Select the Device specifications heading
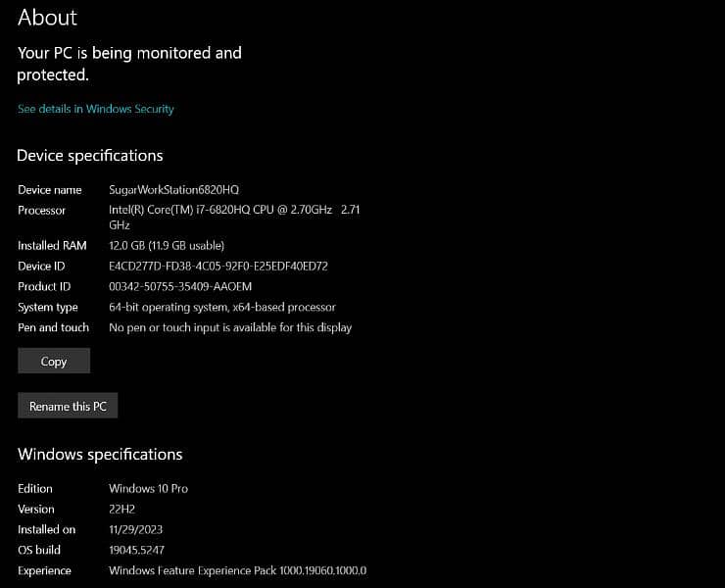Screen dimensions: 725x588 [90, 156]
